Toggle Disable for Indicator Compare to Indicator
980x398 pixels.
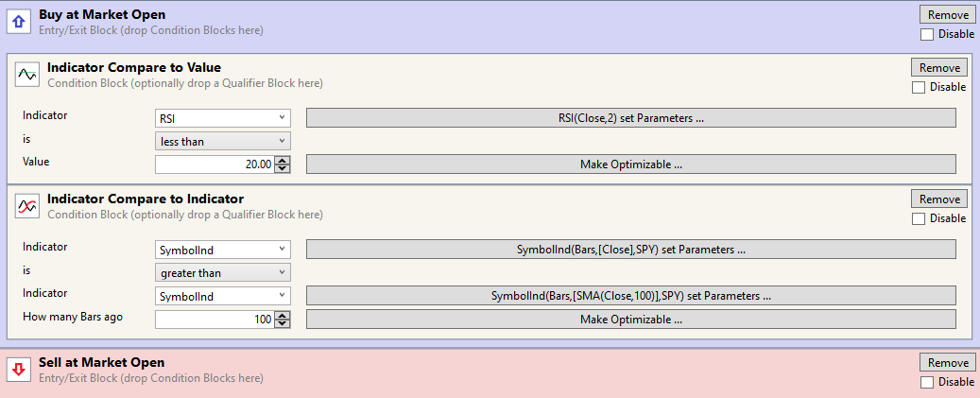point(919,218)
